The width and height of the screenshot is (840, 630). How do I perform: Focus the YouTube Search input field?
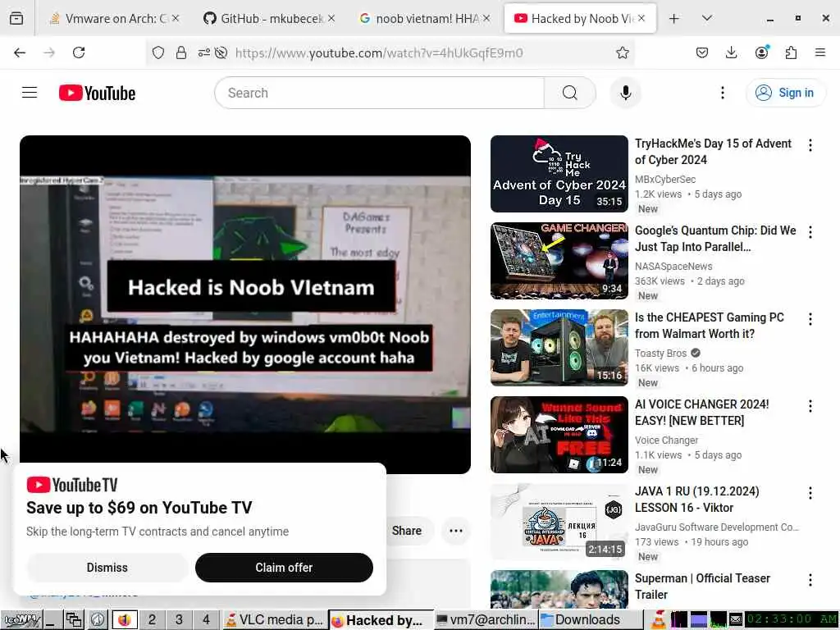click(379, 93)
